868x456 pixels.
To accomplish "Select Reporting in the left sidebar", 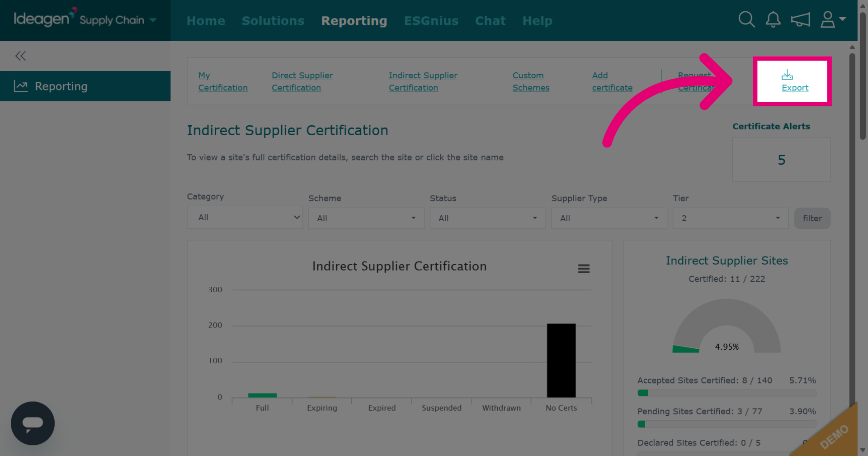I will pos(85,86).
